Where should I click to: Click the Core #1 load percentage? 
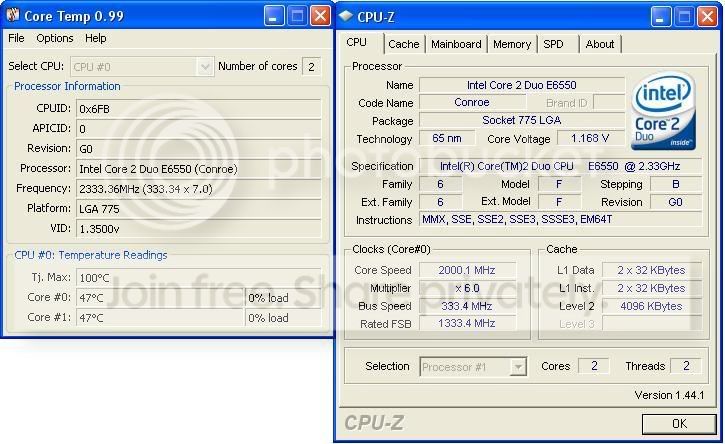(x=283, y=318)
